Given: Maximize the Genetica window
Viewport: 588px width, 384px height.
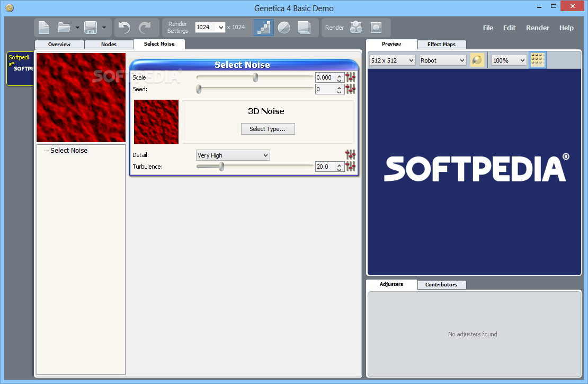Looking at the screenshot, I should pos(554,6).
